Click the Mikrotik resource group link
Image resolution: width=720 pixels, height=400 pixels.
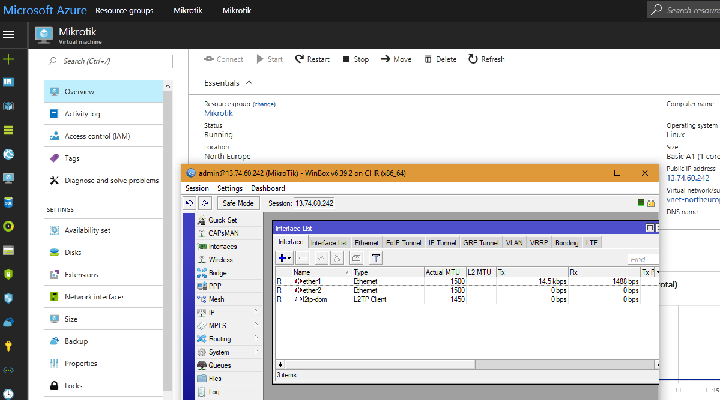tap(219, 113)
